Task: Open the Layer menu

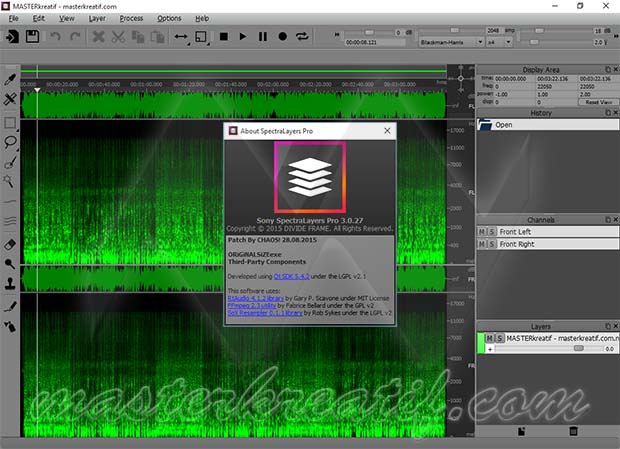Action: [x=97, y=18]
